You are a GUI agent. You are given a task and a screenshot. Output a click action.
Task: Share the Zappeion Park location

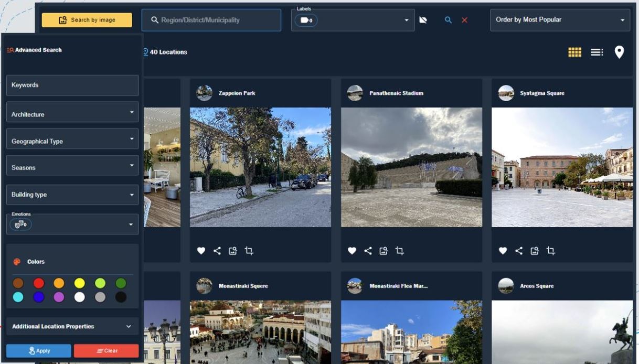[x=217, y=251]
